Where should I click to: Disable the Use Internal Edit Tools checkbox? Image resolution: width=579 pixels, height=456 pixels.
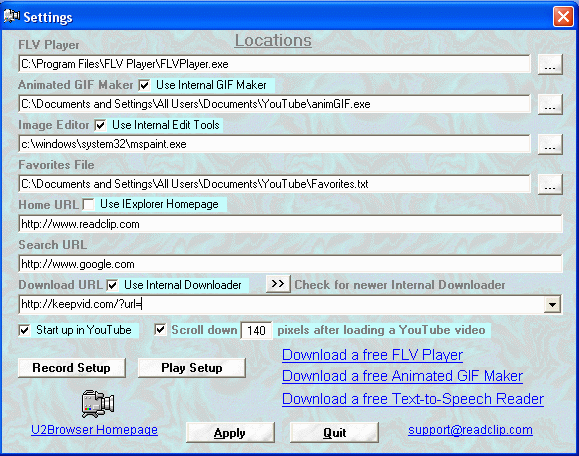click(100, 125)
